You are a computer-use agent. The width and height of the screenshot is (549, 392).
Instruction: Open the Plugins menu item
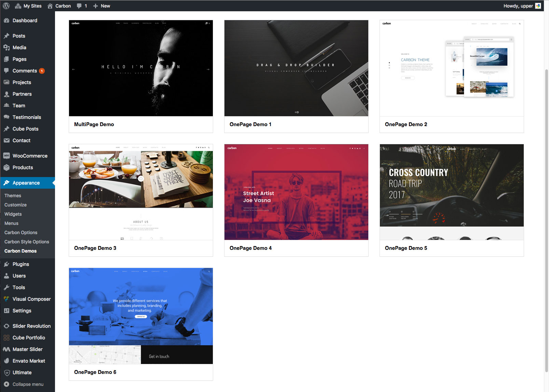point(20,264)
